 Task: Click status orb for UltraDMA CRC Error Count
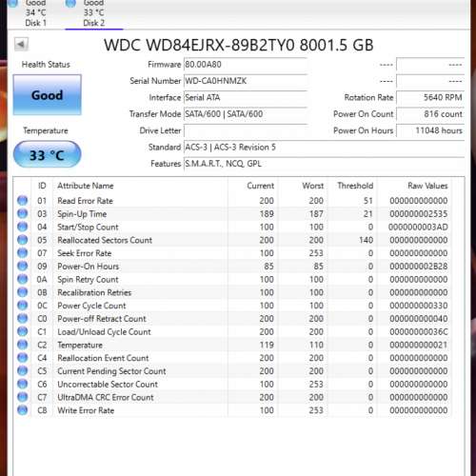tap(22, 397)
